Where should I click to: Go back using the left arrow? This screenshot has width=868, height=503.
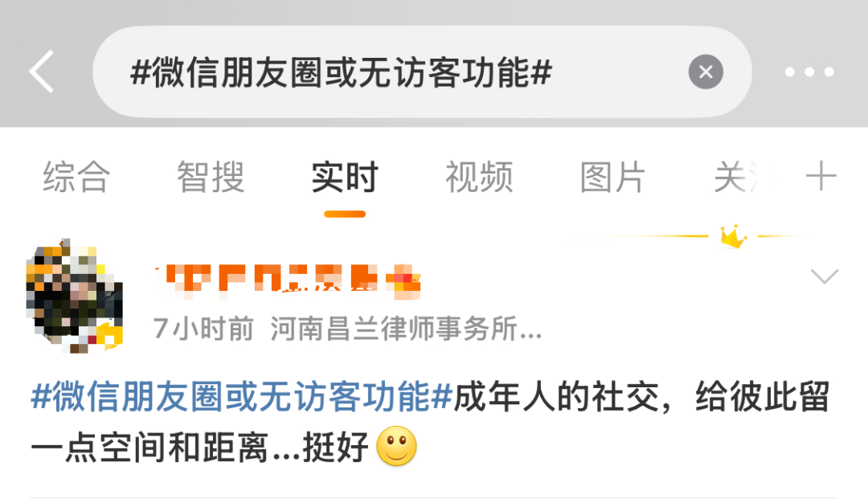tap(42, 72)
